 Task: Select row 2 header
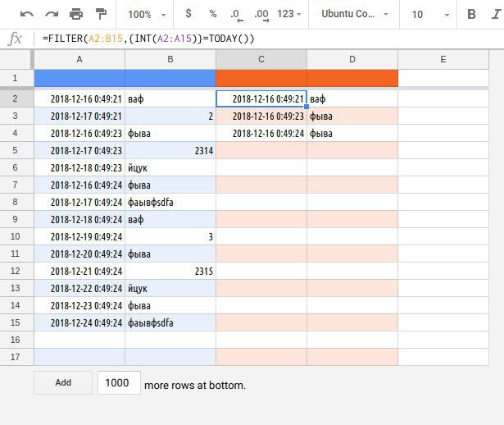(x=15, y=98)
